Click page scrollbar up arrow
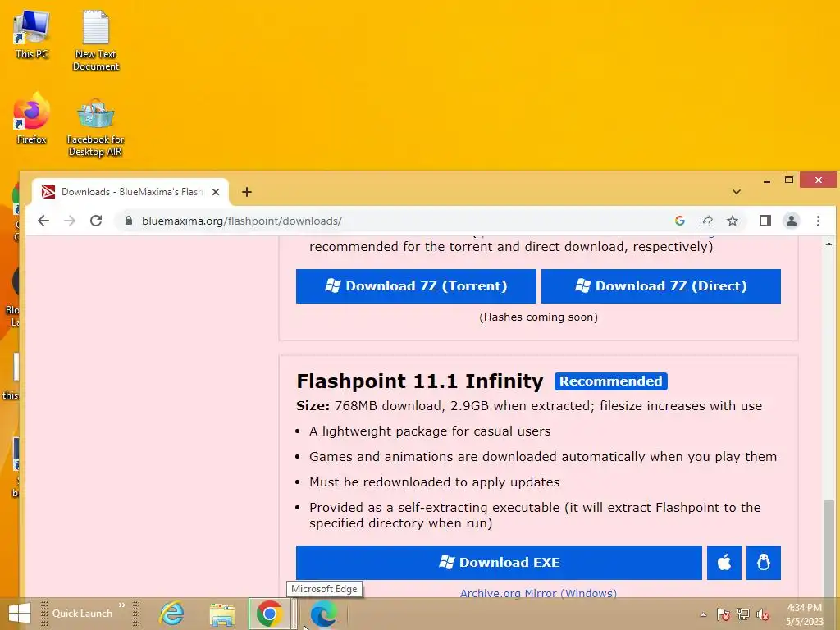Screen dimensions: 840x630 [829, 244]
